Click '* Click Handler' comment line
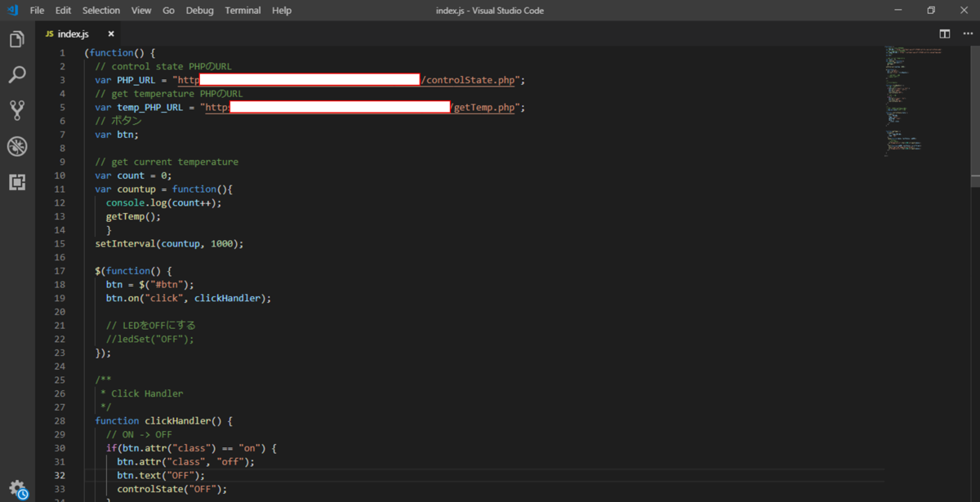Image resolution: width=980 pixels, height=502 pixels. [142, 393]
